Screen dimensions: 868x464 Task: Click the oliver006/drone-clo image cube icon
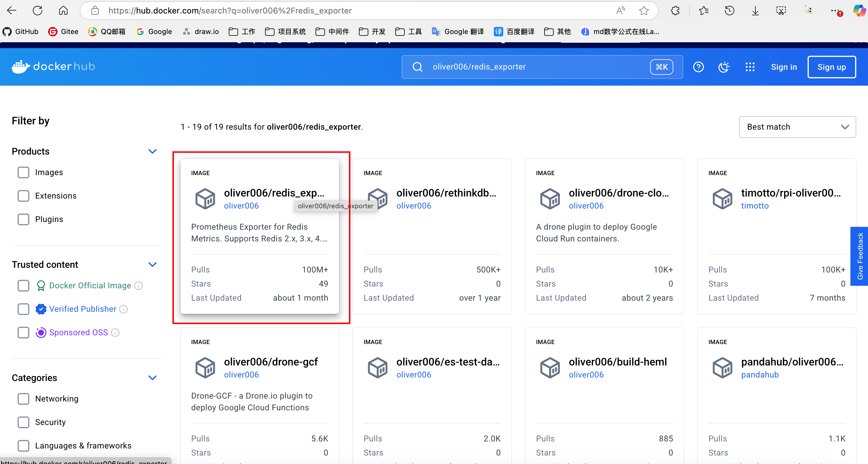click(x=550, y=199)
